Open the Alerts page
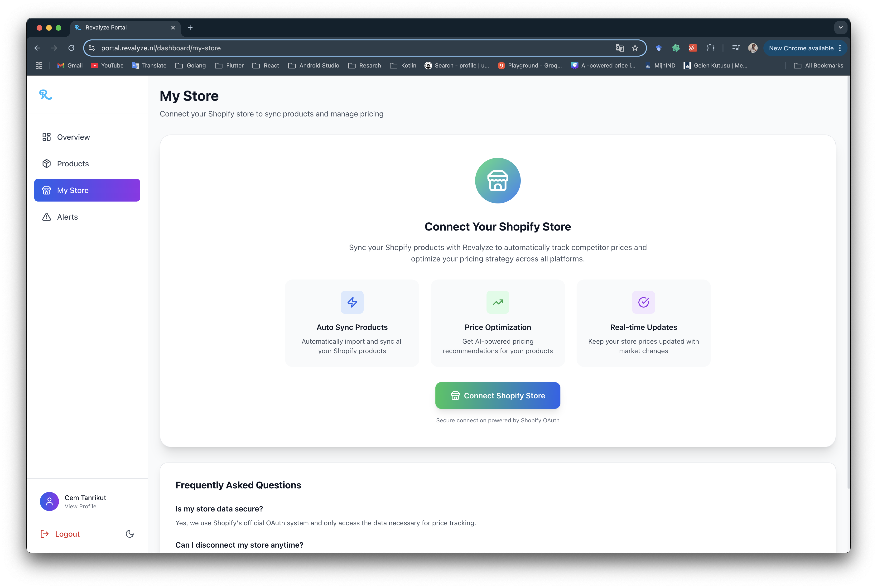Viewport: 877px width, 588px height. point(87,217)
